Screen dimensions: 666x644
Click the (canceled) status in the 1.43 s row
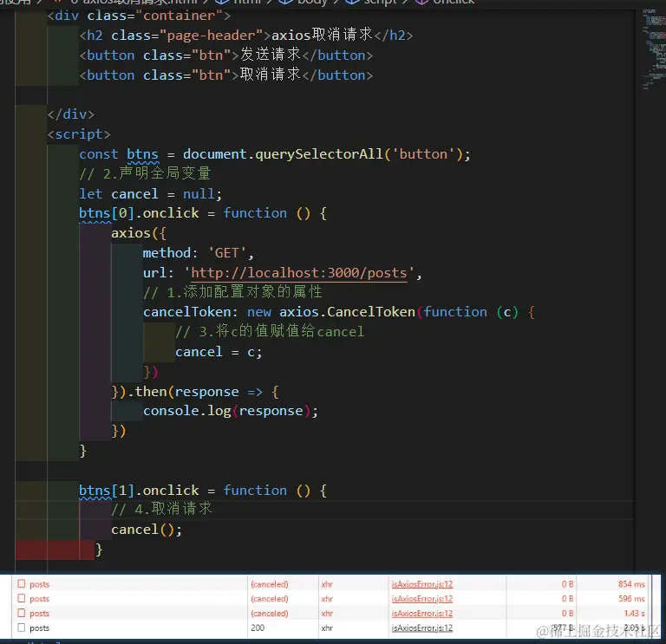(270, 614)
